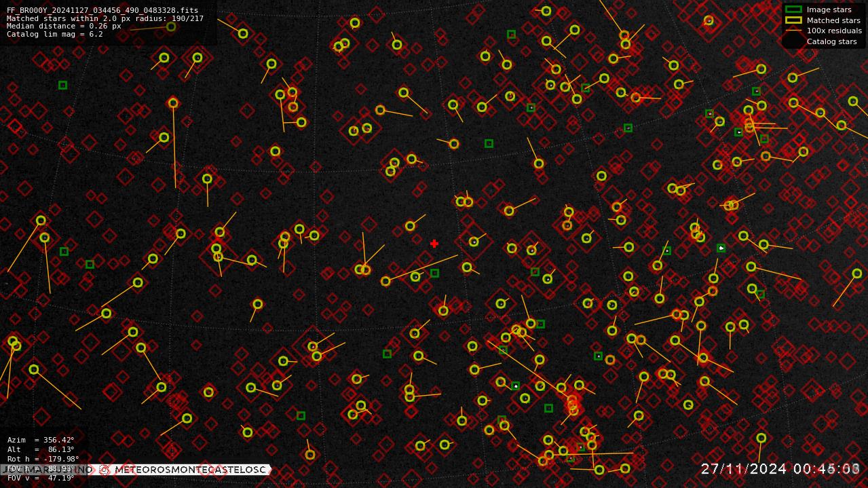Click the 'Azim = 356.42°' readout

[x=41, y=440]
